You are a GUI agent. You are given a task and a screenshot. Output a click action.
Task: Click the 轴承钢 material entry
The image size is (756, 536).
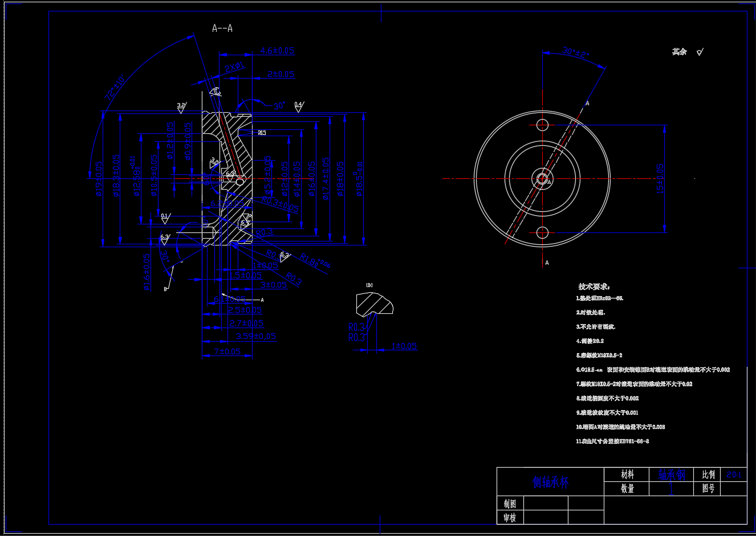pyautogui.click(x=672, y=475)
